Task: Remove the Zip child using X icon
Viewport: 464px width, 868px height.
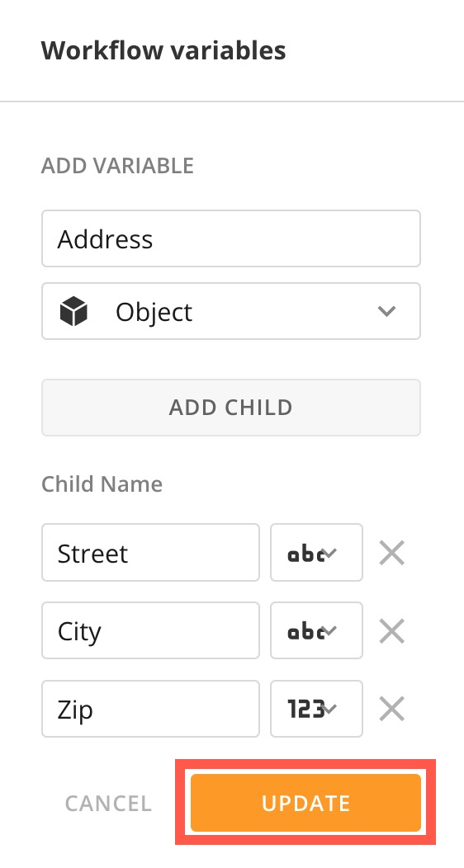Action: pyautogui.click(x=392, y=709)
